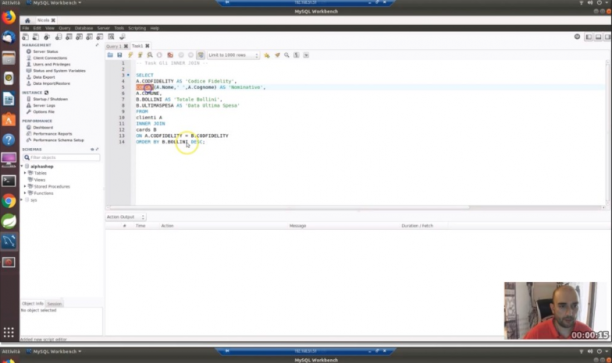Open Users and Privileges
Image resolution: width=612 pixels, height=363 pixels.
click(x=52, y=64)
